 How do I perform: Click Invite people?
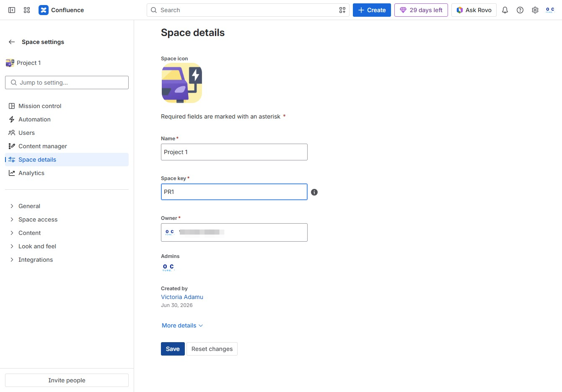pyautogui.click(x=67, y=380)
